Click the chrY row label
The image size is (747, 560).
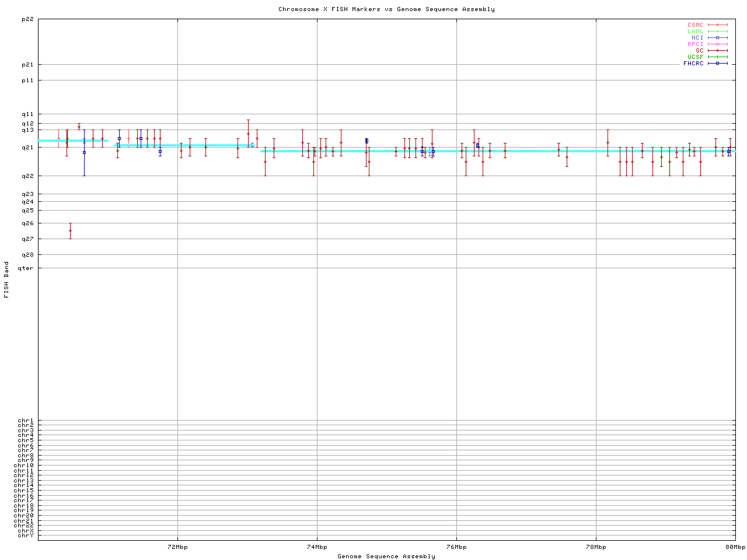point(26,535)
